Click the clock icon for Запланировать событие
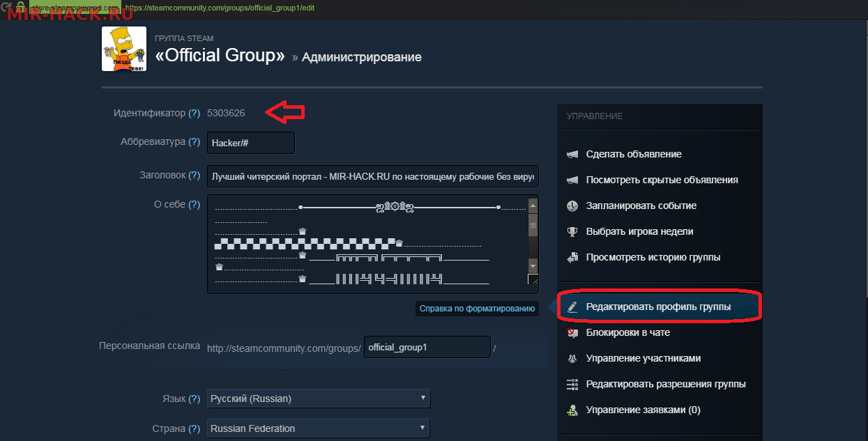 pos(572,206)
